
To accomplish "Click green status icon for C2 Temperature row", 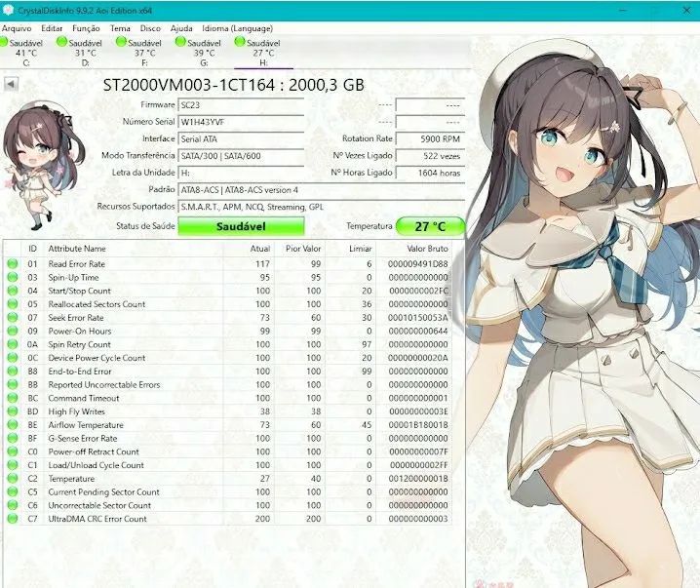I will [x=13, y=478].
